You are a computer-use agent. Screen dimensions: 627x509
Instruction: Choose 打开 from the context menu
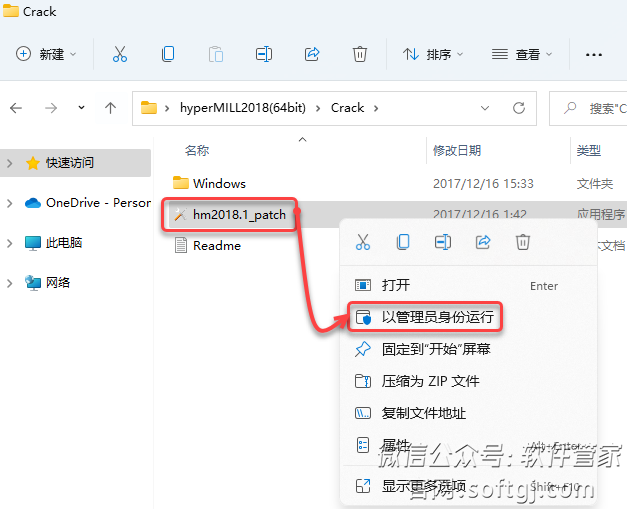click(468, 285)
